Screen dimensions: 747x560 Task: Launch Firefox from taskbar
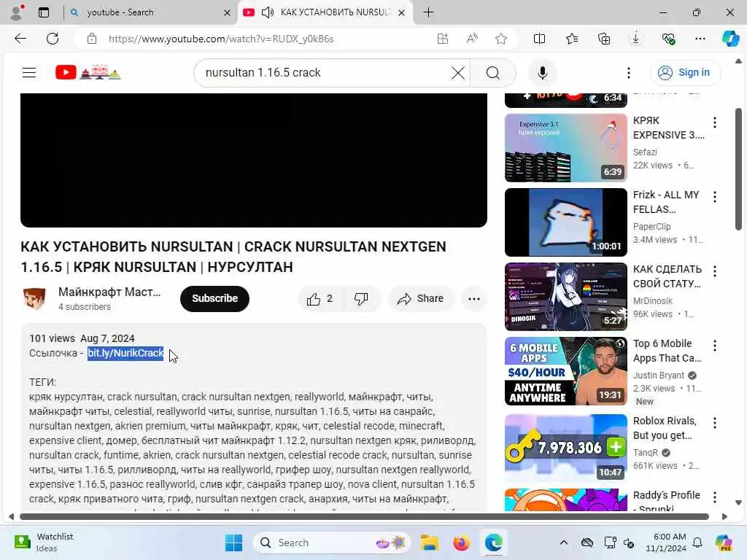pos(461,542)
